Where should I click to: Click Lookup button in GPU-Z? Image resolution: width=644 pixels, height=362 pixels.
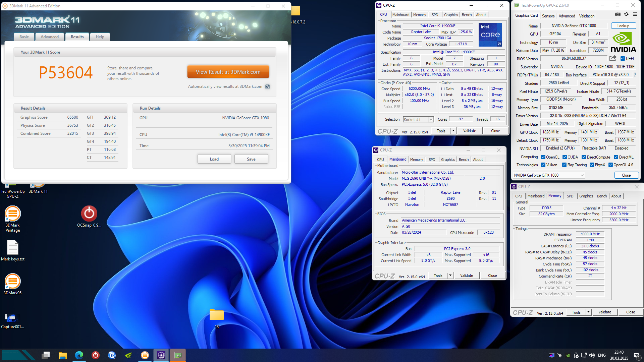(623, 26)
